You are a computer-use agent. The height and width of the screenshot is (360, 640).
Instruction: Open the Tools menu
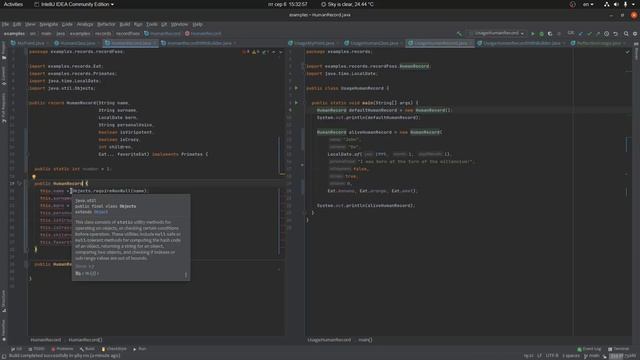coord(152,24)
